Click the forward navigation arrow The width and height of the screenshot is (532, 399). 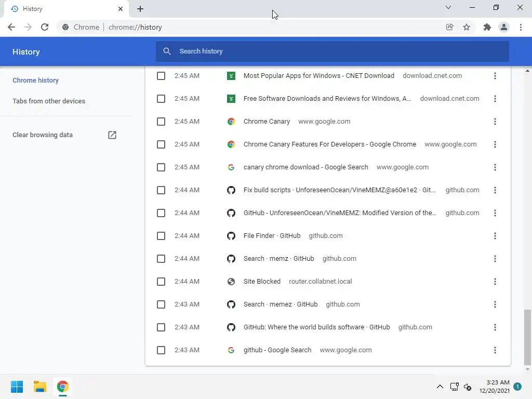tap(28, 27)
